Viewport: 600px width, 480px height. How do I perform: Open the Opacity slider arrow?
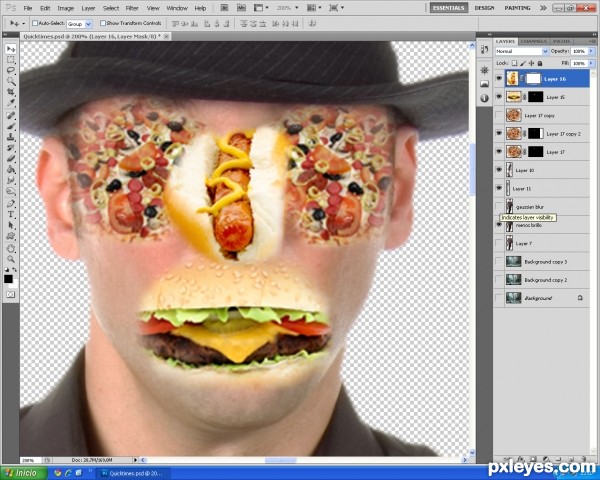592,51
